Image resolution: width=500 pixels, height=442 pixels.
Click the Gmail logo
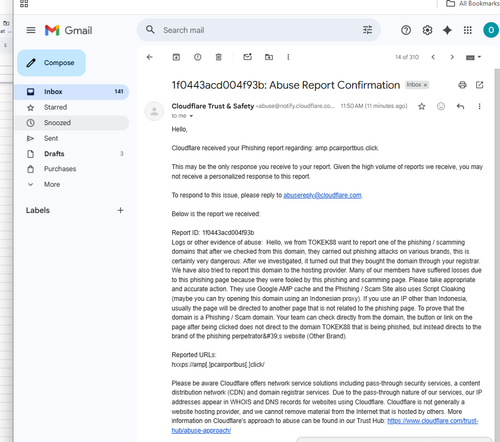pyautogui.click(x=69, y=30)
